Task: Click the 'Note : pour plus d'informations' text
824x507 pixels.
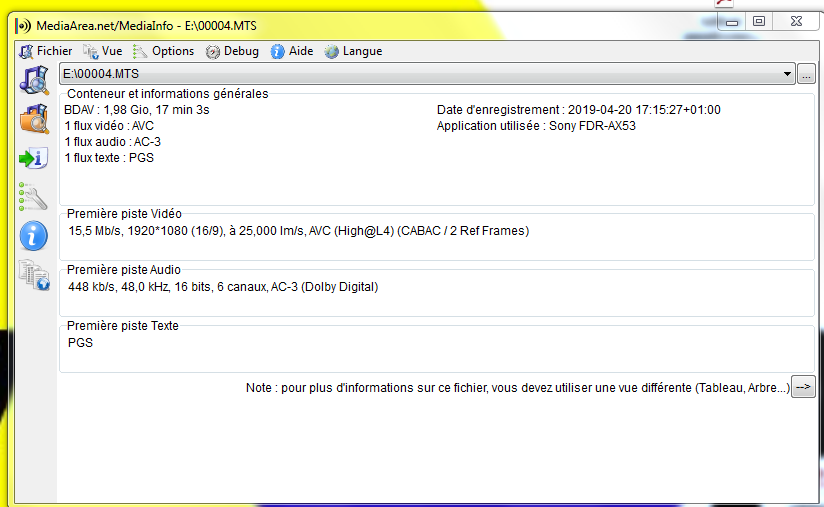Action: (518, 388)
